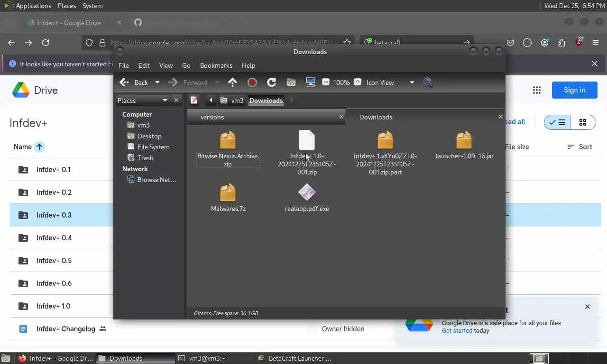
Task: Switch Drive to list layout
Action: pyautogui.click(x=557, y=122)
